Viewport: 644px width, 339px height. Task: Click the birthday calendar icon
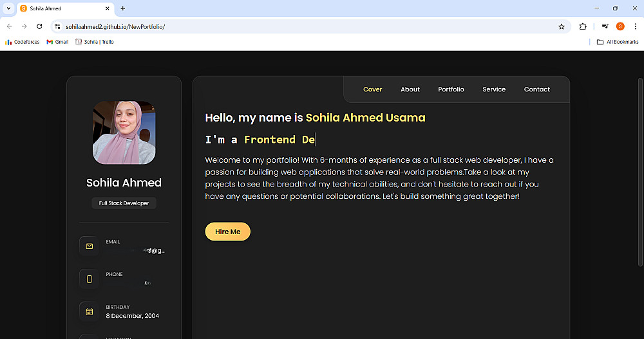[x=90, y=311]
